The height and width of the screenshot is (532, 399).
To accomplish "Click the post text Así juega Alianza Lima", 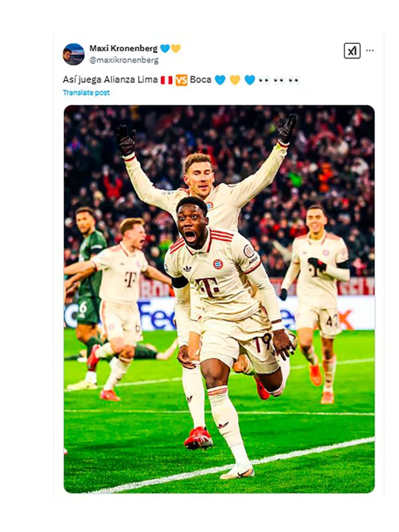I will pos(110,80).
